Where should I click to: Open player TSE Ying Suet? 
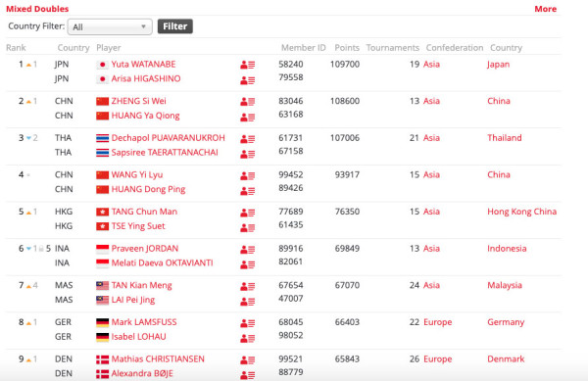[x=138, y=226]
